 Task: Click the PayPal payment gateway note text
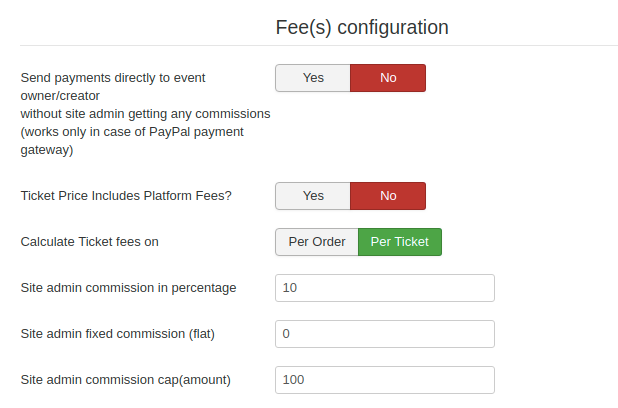(x=132, y=132)
